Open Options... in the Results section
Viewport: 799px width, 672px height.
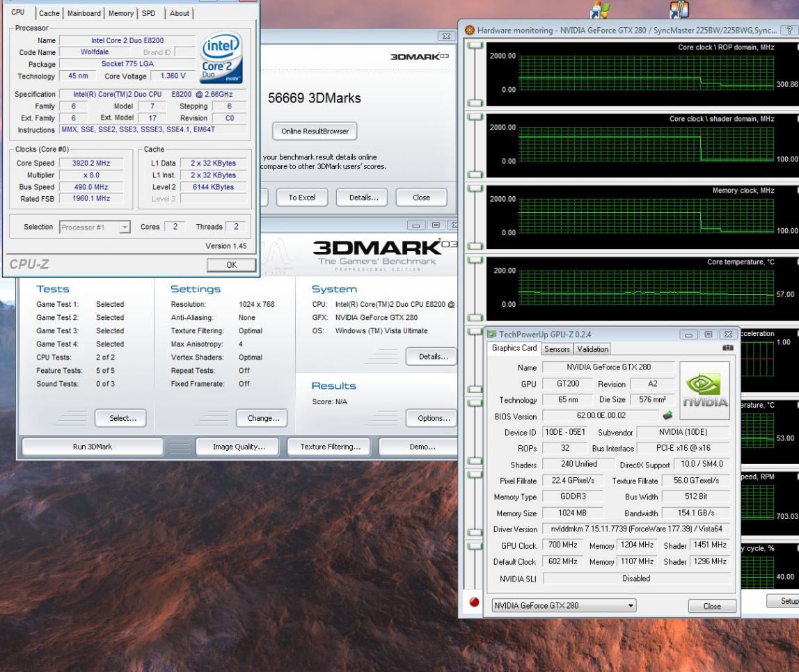coord(431,418)
